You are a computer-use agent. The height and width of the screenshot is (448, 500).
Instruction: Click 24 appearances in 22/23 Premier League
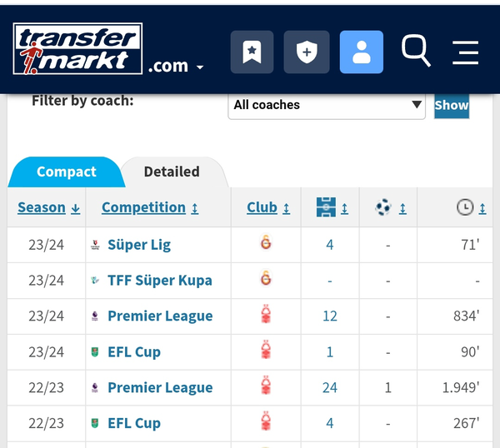click(330, 388)
